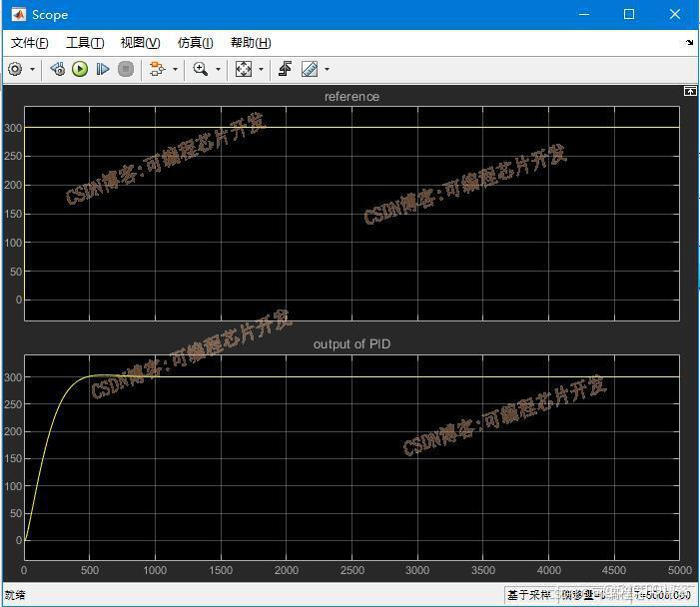This screenshot has width=700, height=607.
Task: Click the 就绪 status text
Action: 15,595
